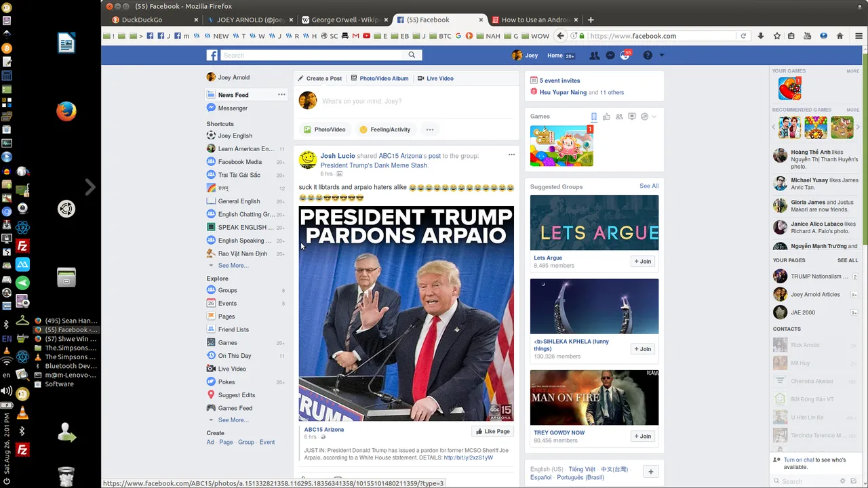Screen dimensions: 868x488
Task: Click See All suggested groups
Action: point(649,186)
